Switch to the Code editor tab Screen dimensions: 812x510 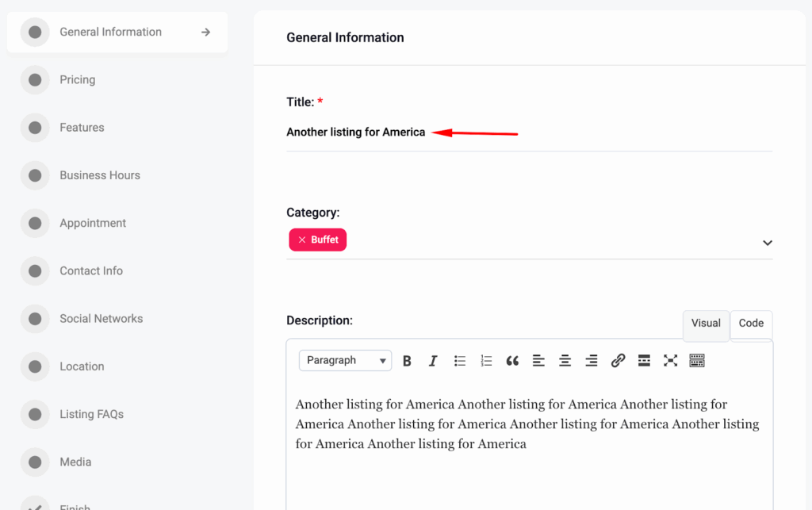pos(751,324)
